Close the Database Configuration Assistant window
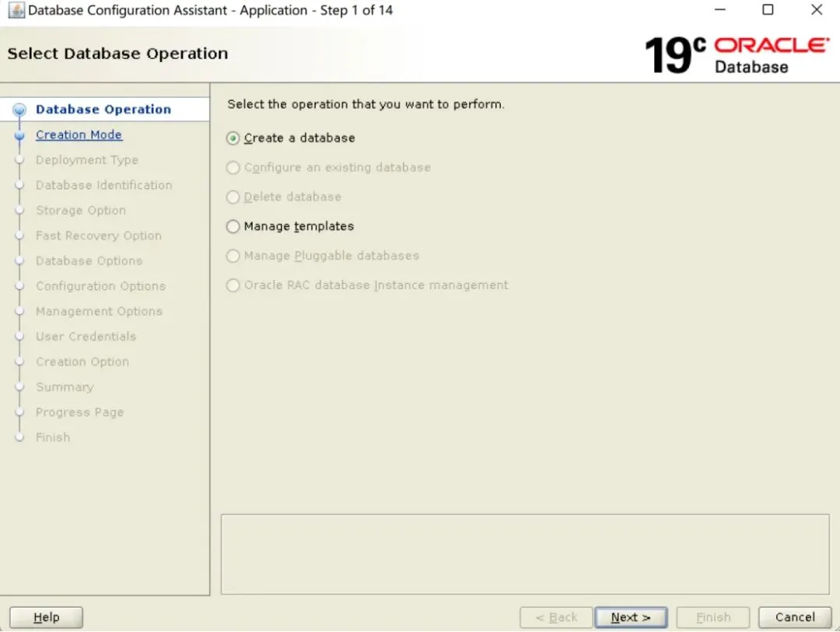 tap(817, 9)
